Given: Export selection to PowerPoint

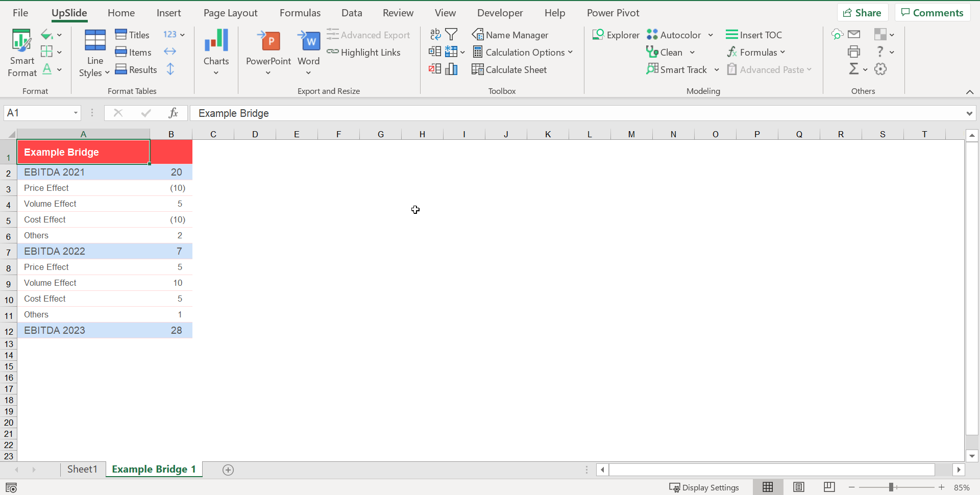Looking at the screenshot, I should (x=268, y=51).
